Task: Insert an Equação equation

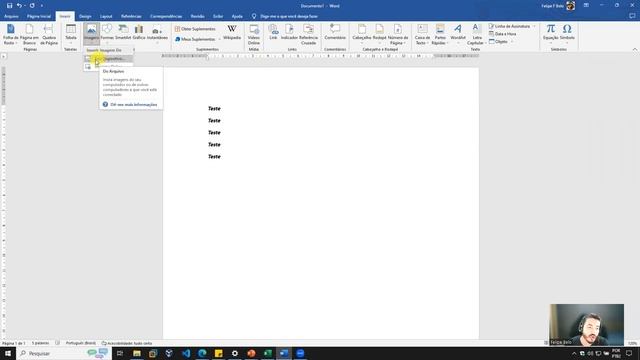Action: click(551, 33)
